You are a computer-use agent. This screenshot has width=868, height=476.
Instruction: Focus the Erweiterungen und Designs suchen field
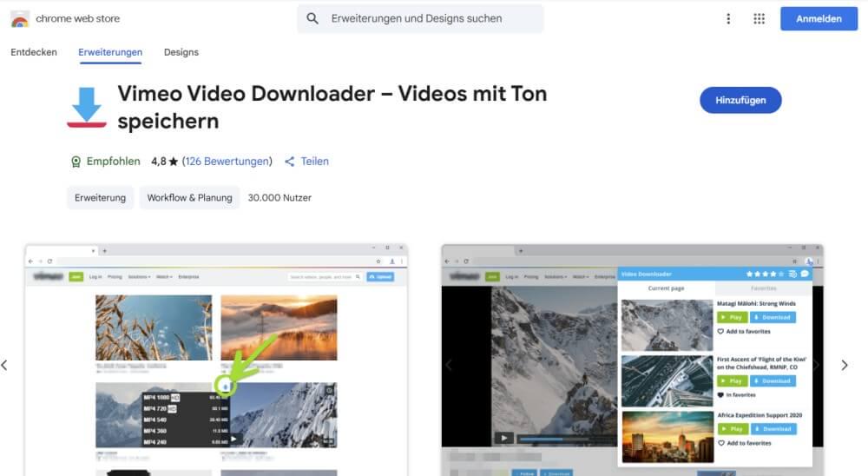pyautogui.click(x=420, y=18)
